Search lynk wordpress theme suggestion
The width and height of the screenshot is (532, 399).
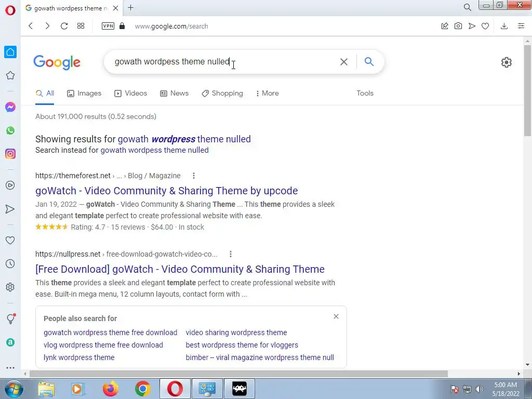click(79, 357)
